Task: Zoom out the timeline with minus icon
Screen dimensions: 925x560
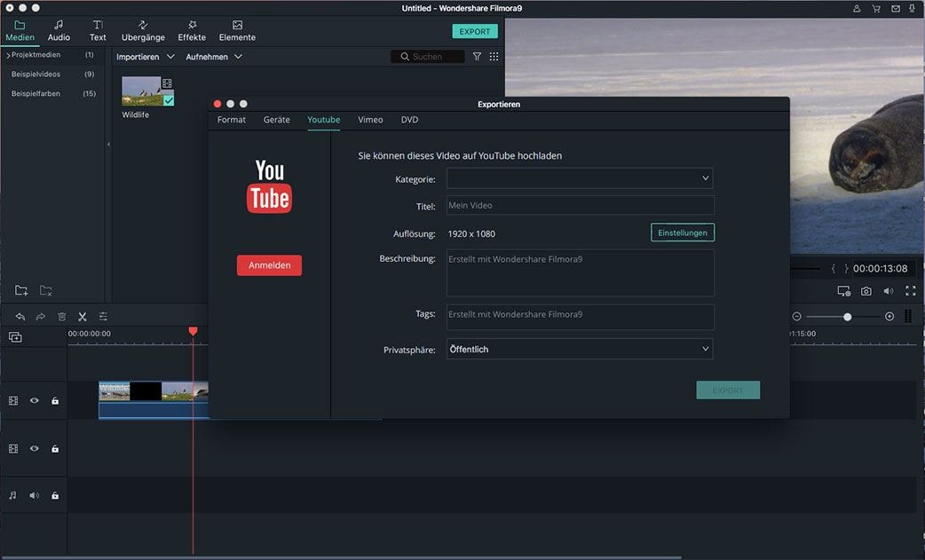Action: (x=796, y=317)
